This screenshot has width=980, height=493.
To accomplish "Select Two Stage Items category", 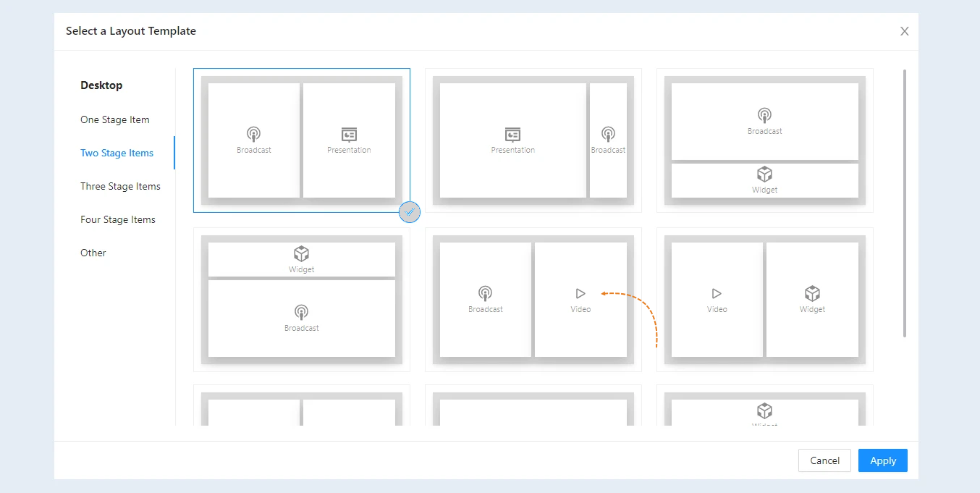I will (117, 153).
